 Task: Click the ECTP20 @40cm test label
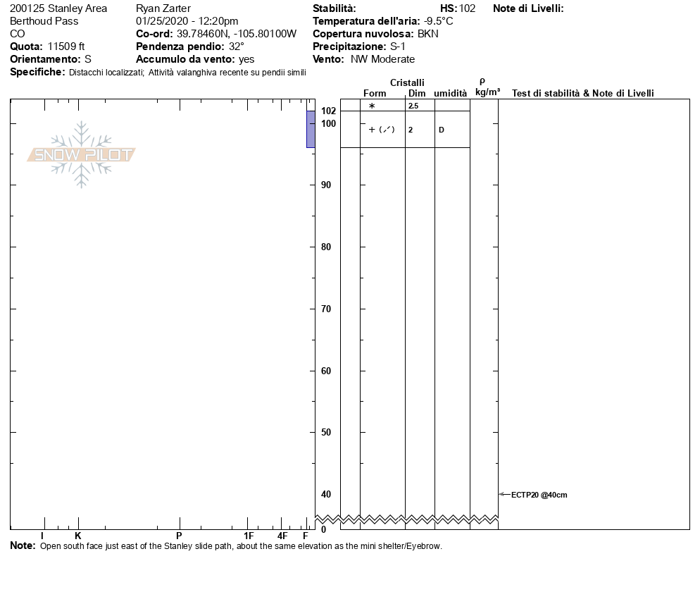539,495
